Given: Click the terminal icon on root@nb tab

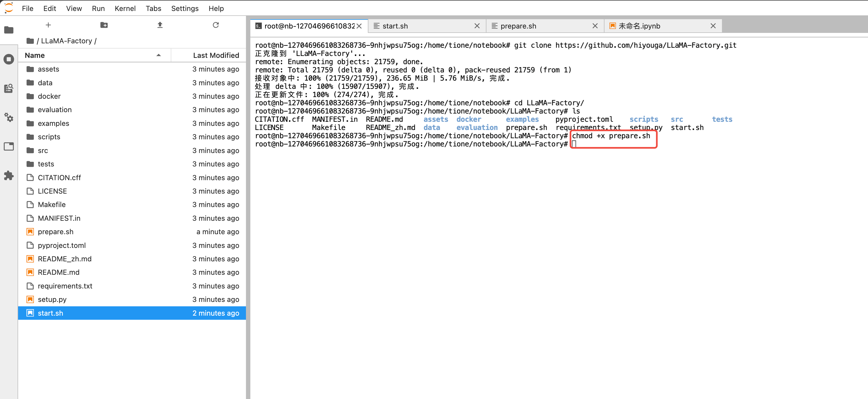Looking at the screenshot, I should pyautogui.click(x=258, y=26).
